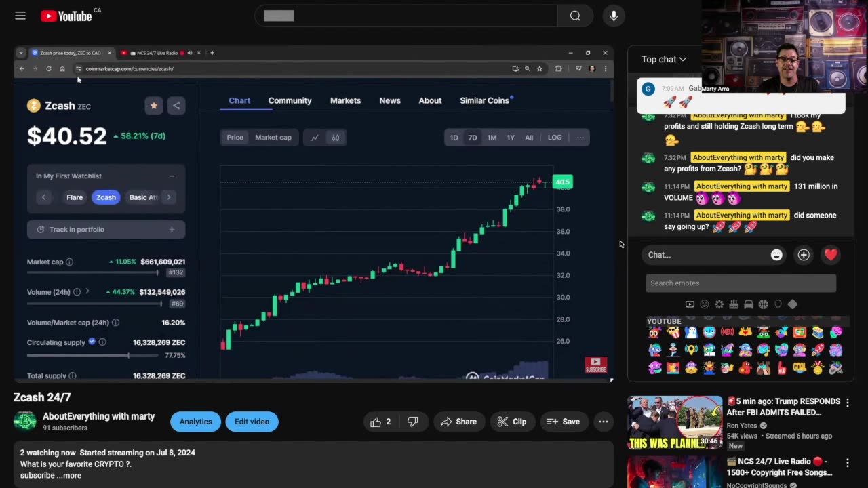The image size is (868, 488).
Task: Open the Similar Coins tab
Action: (485, 100)
